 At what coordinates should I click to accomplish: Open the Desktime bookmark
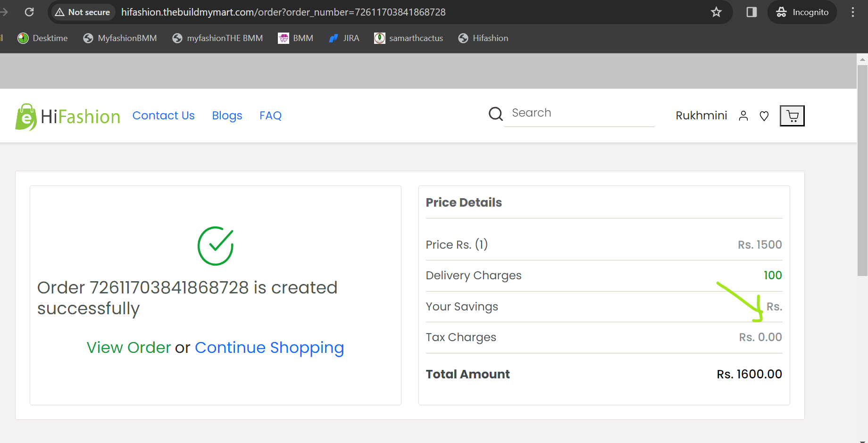(x=43, y=38)
